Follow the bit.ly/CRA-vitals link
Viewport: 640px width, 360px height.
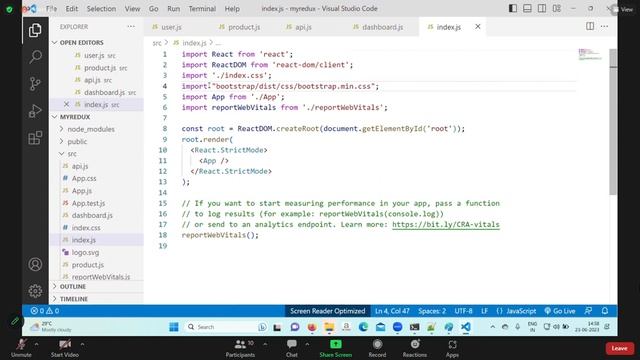pos(446,224)
